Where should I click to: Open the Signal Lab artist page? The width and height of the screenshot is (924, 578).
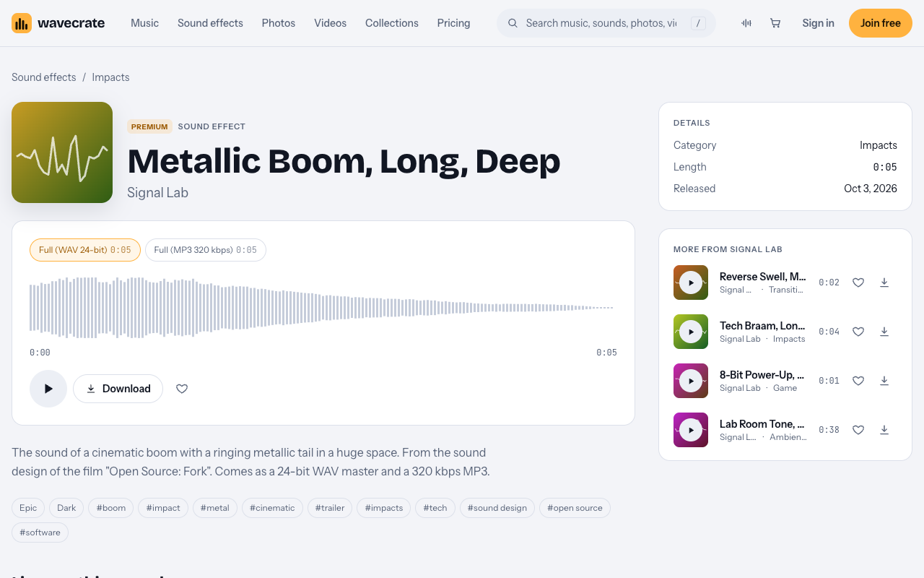pos(157,193)
